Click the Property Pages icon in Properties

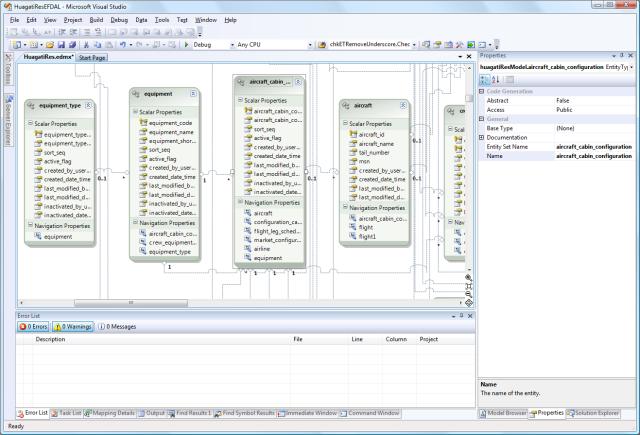(509, 80)
